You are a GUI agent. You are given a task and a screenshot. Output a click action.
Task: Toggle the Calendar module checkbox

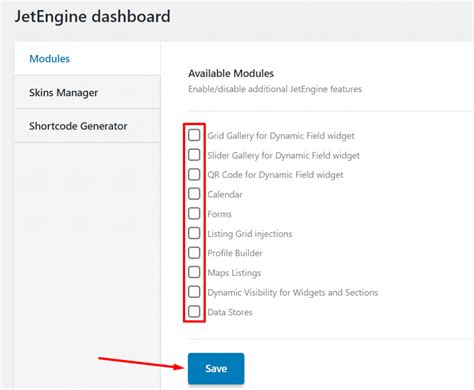[x=194, y=194]
